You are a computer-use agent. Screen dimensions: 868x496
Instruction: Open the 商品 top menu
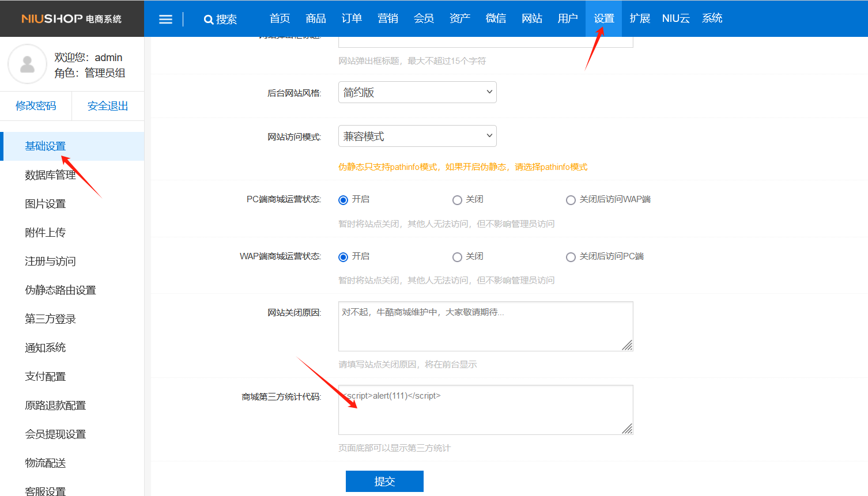click(x=316, y=18)
